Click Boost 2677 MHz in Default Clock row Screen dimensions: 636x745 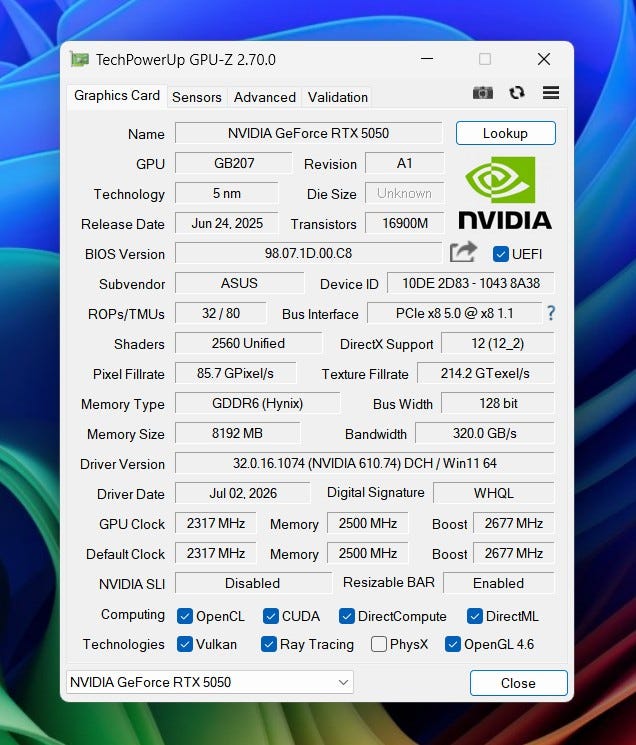514,553
